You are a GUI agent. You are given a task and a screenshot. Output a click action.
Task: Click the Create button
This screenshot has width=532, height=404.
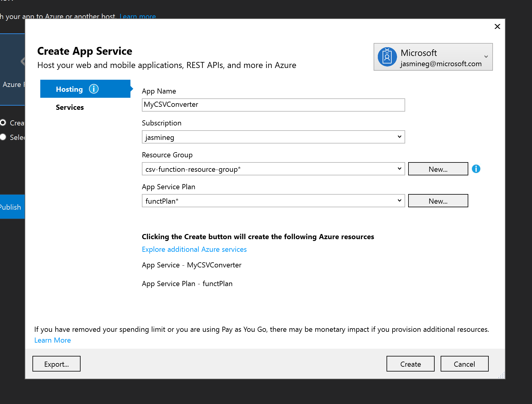[410, 364]
